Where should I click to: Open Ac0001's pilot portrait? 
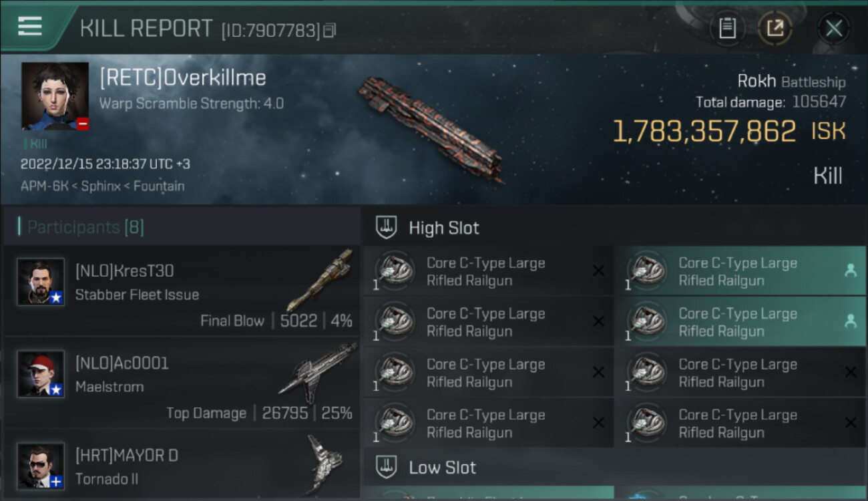click(x=41, y=374)
